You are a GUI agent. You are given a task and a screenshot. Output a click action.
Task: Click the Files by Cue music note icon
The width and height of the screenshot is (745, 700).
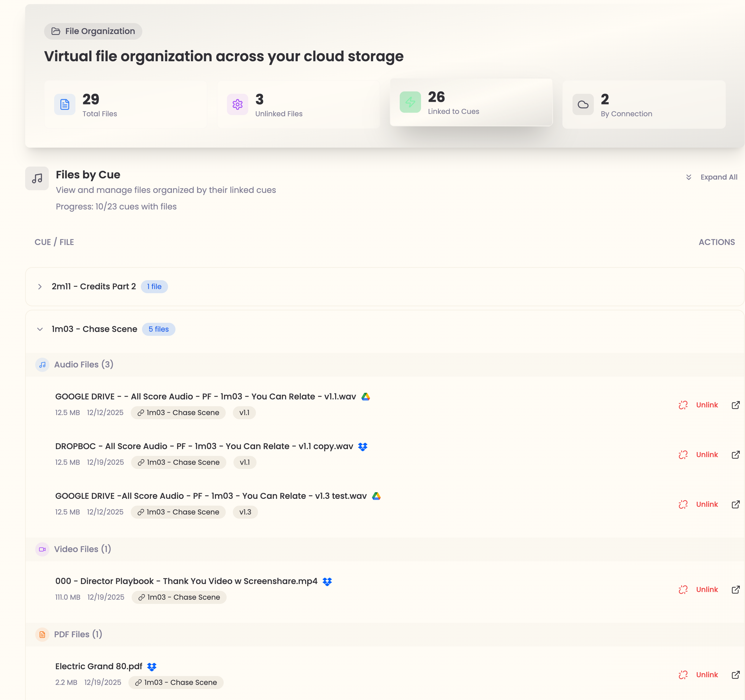(x=37, y=178)
